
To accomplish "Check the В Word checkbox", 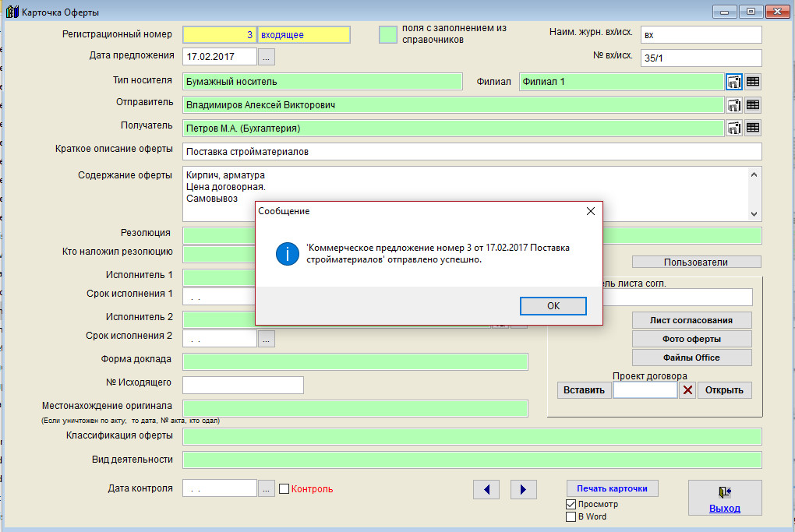I will (571, 516).
